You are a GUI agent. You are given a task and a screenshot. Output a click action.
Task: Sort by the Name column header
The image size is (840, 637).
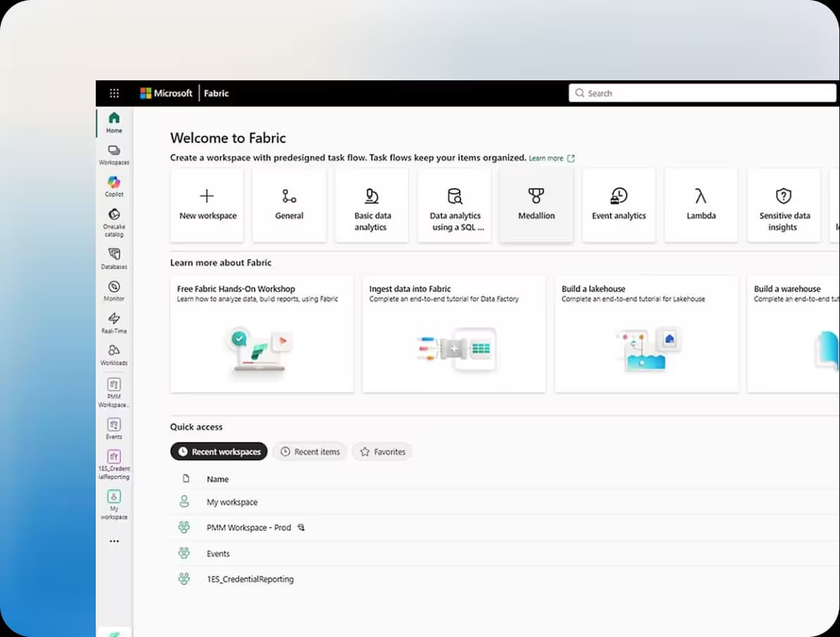pyautogui.click(x=218, y=479)
